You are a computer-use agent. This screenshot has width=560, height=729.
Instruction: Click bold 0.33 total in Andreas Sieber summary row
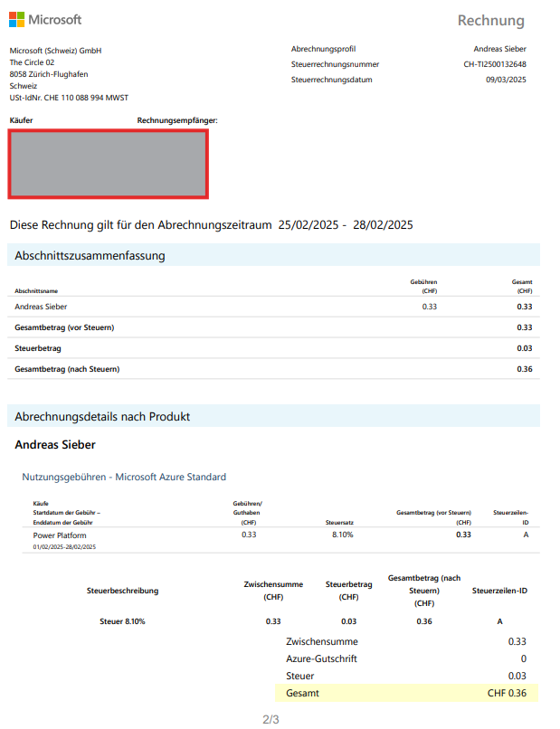(525, 307)
